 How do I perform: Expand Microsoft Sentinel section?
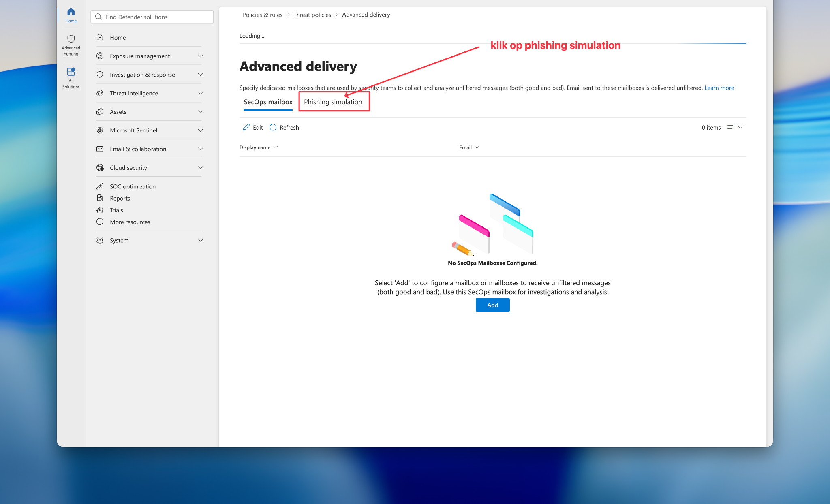click(x=200, y=130)
